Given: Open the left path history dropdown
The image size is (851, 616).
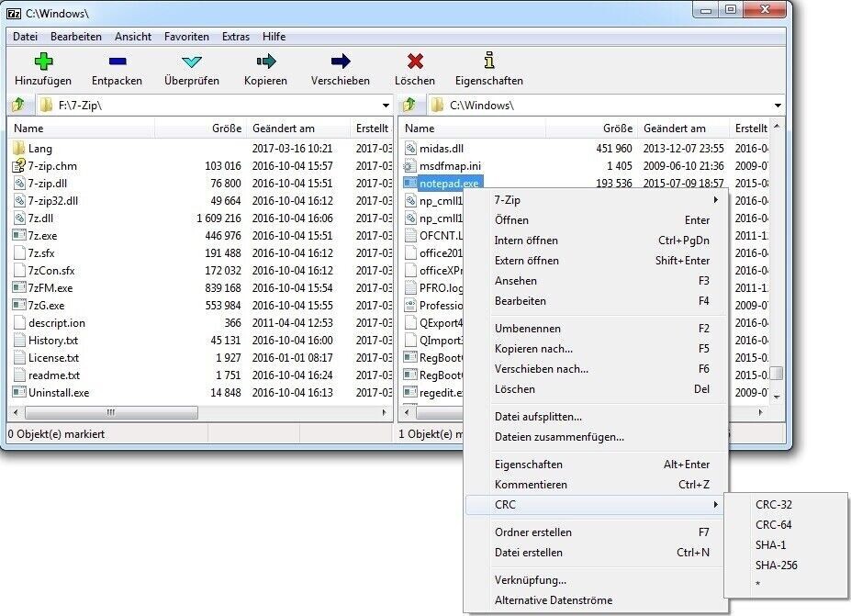Looking at the screenshot, I should (386, 105).
